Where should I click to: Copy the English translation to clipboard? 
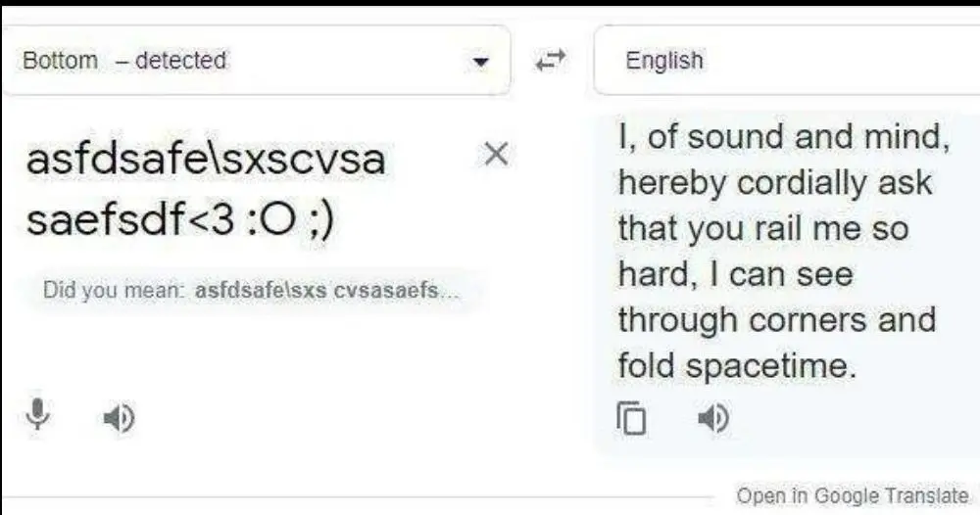pyautogui.click(x=631, y=418)
